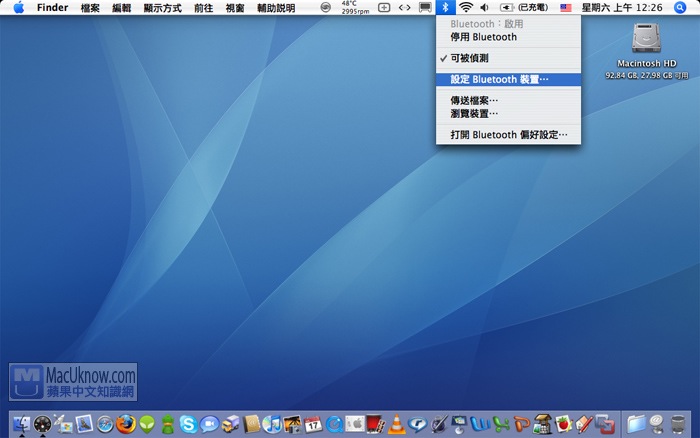
Task: Launch Skype from the Dock
Action: (188, 424)
